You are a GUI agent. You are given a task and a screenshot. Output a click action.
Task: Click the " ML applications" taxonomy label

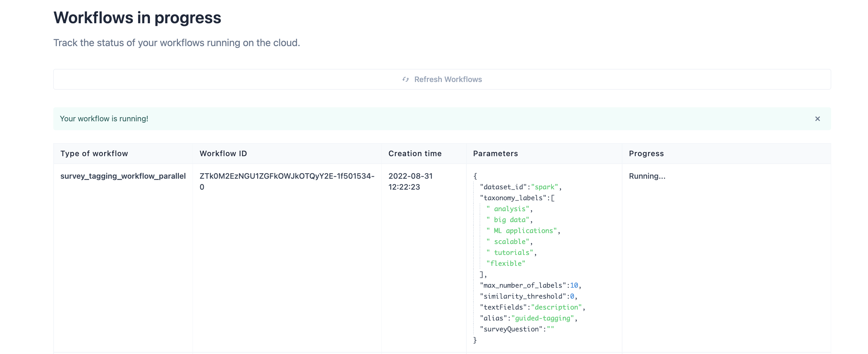tap(521, 231)
